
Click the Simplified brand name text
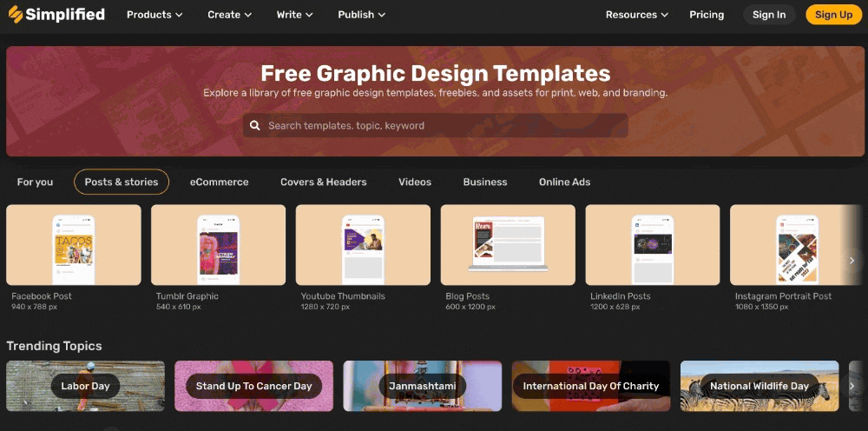point(65,15)
